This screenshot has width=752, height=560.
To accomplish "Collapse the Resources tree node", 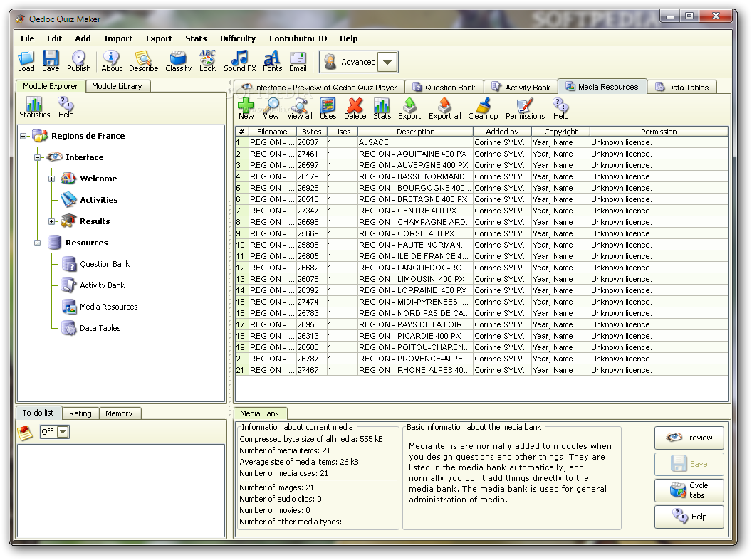I will click(38, 243).
